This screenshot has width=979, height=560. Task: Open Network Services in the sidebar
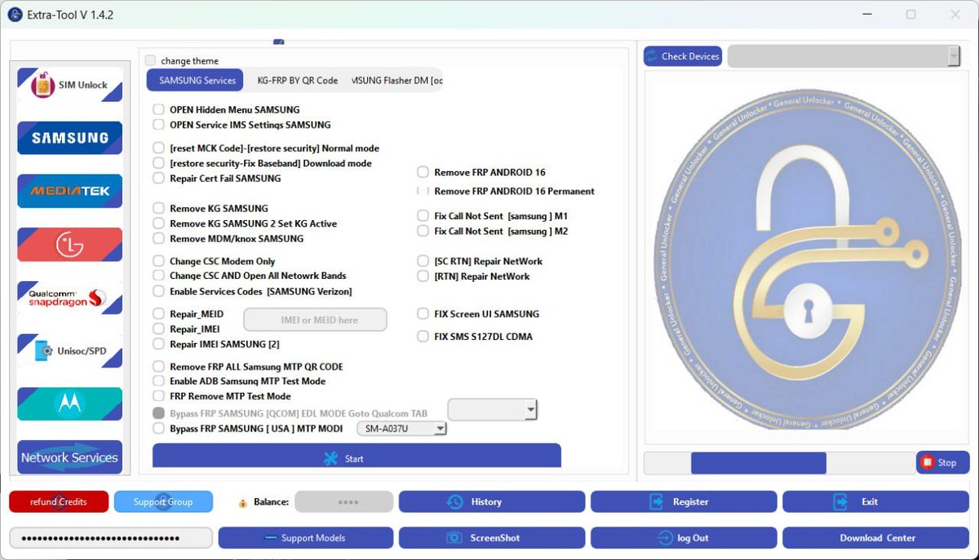[70, 457]
